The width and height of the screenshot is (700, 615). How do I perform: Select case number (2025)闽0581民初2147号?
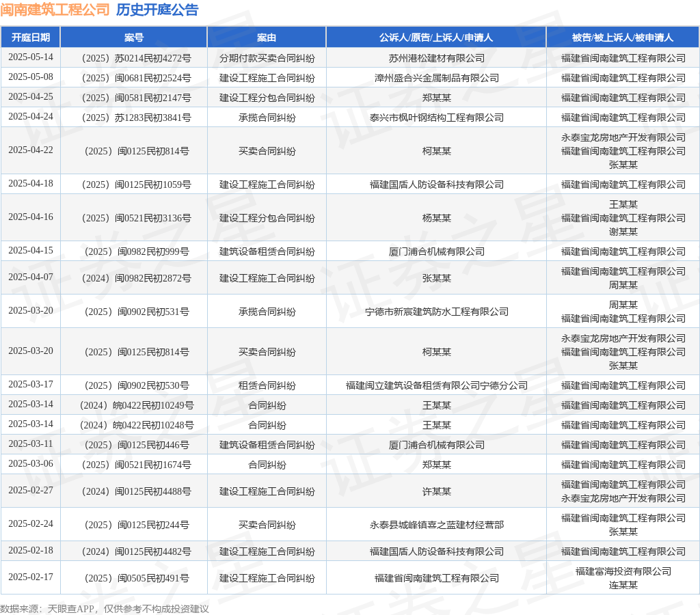coord(136,97)
